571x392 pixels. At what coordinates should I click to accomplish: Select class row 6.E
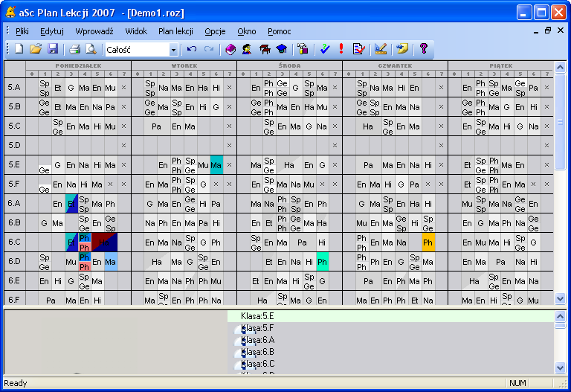point(15,281)
